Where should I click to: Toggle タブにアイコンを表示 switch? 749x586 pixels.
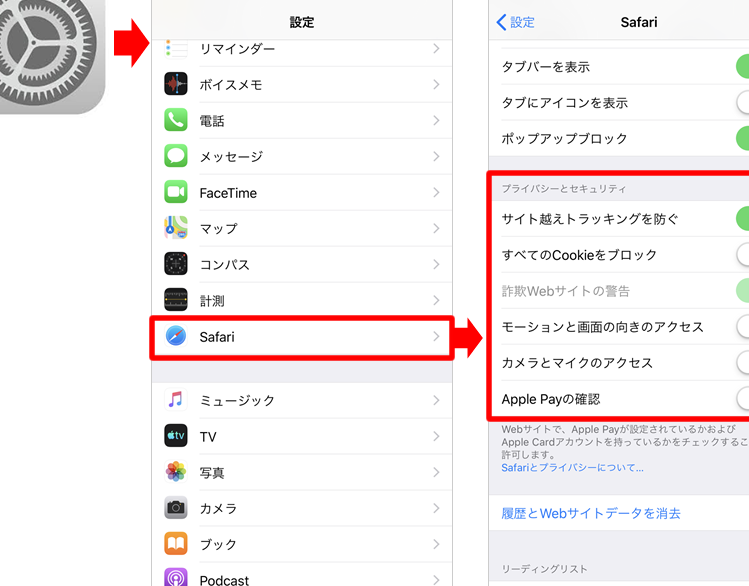(742, 102)
